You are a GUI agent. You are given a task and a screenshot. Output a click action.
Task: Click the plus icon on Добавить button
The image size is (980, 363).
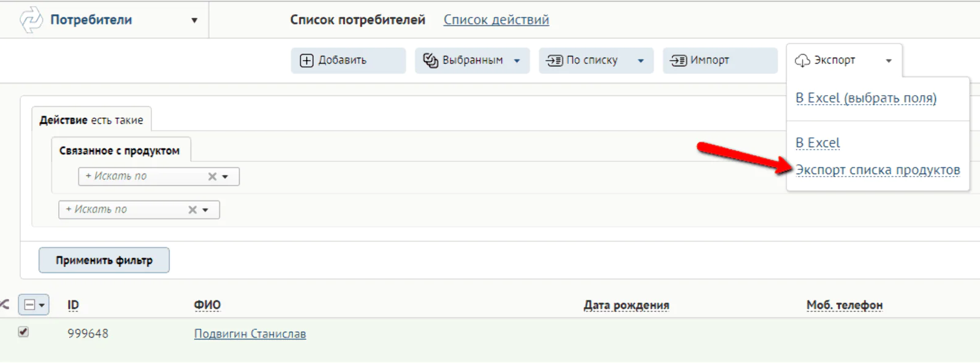(306, 60)
